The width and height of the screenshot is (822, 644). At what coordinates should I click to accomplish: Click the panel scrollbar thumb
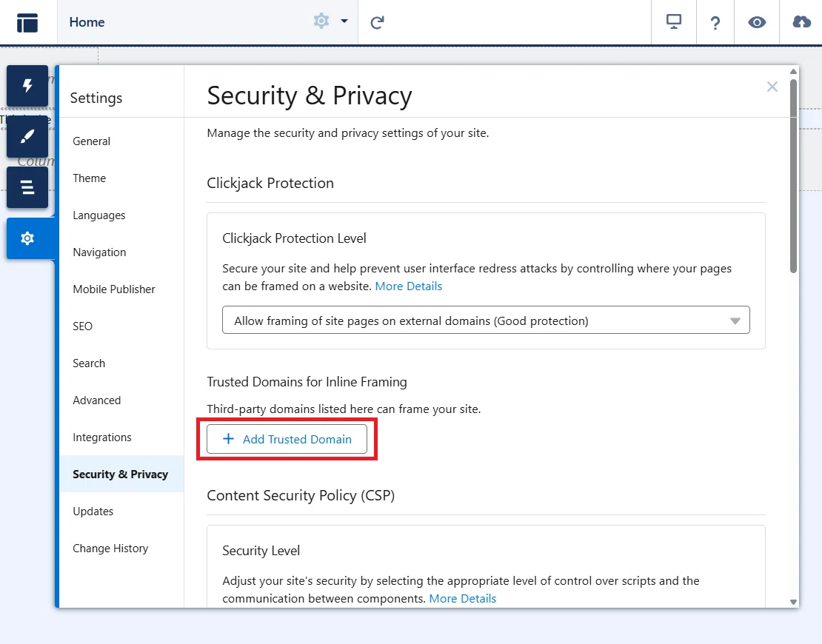pyautogui.click(x=793, y=175)
